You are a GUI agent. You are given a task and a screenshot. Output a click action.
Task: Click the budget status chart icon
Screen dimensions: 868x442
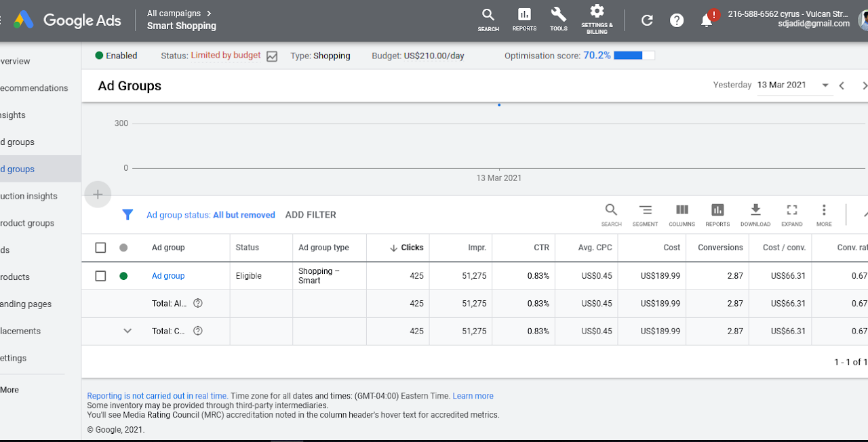tap(272, 56)
